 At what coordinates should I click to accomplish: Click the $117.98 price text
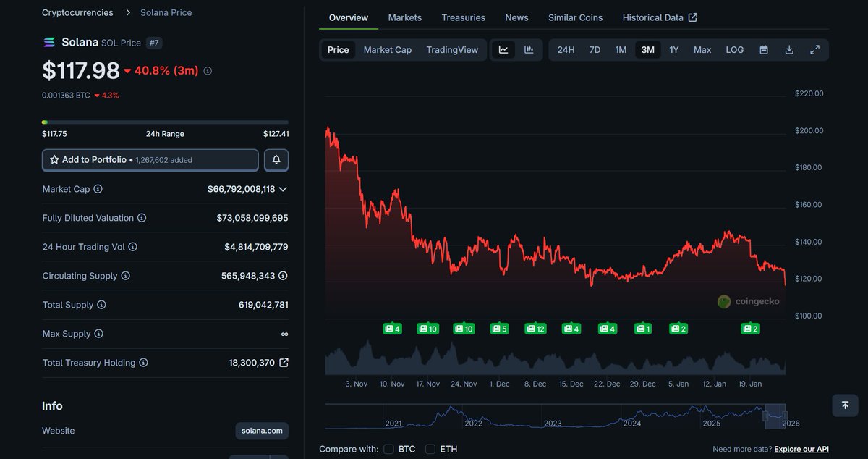[80, 70]
